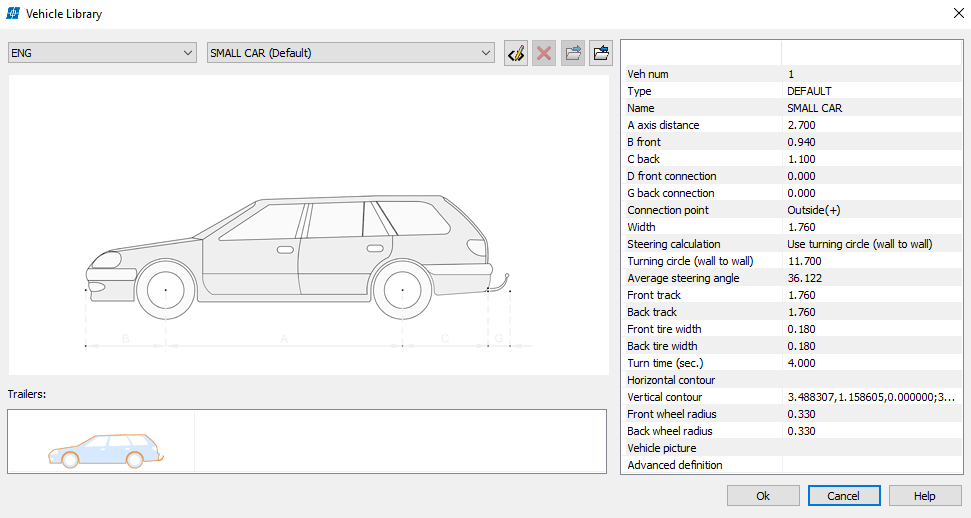The image size is (971, 518).
Task: Click the import vehicle folder icon
Action: [601, 53]
